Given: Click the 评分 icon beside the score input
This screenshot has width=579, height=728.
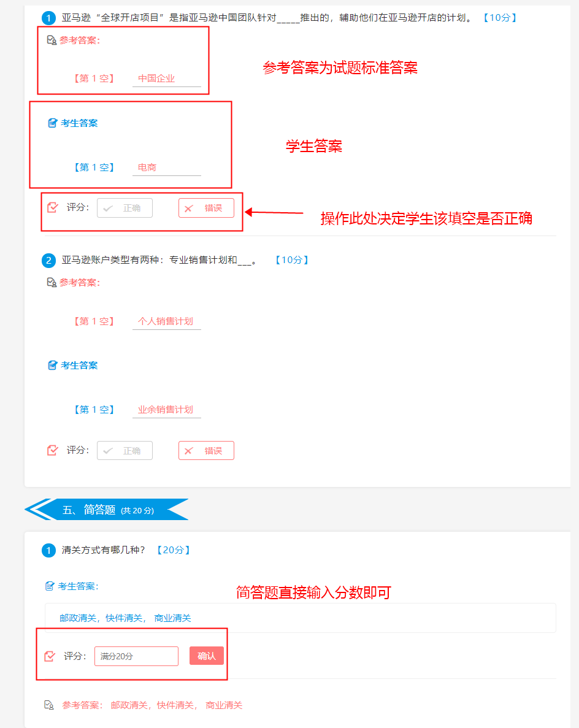Looking at the screenshot, I should pyautogui.click(x=50, y=656).
